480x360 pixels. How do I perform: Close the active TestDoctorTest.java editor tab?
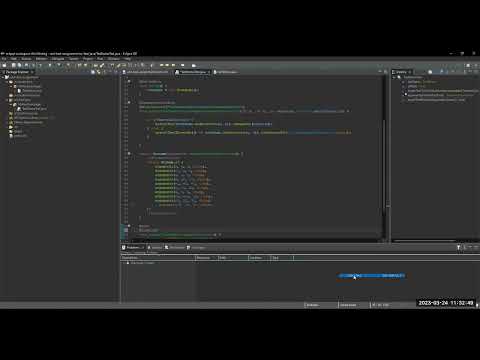click(209, 72)
